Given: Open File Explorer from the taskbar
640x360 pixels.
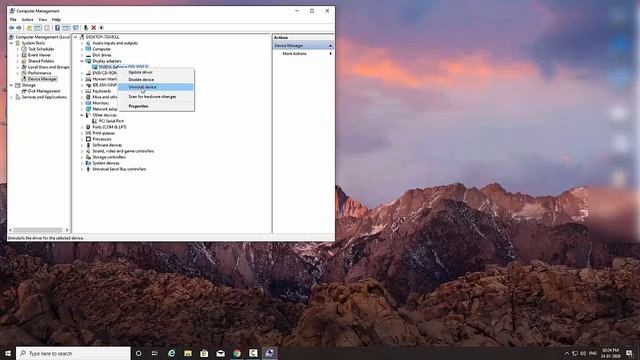Looking at the screenshot, I should click(x=188, y=353).
